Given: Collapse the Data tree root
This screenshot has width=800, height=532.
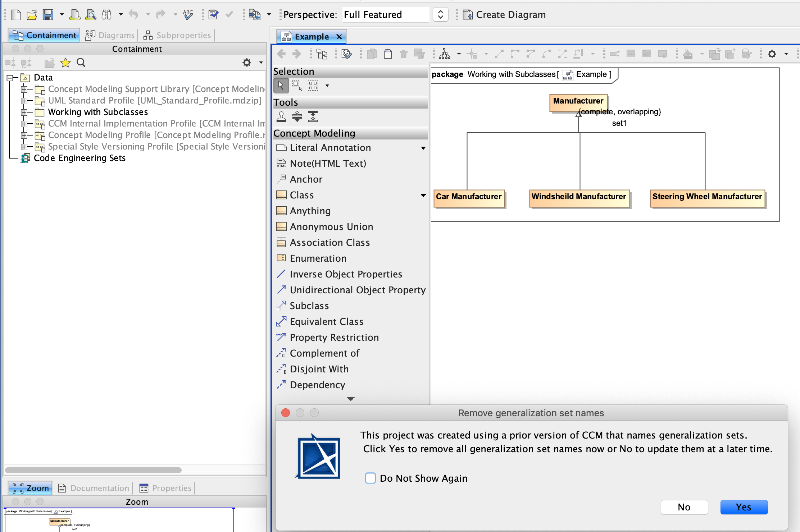Looking at the screenshot, I should (x=10, y=78).
